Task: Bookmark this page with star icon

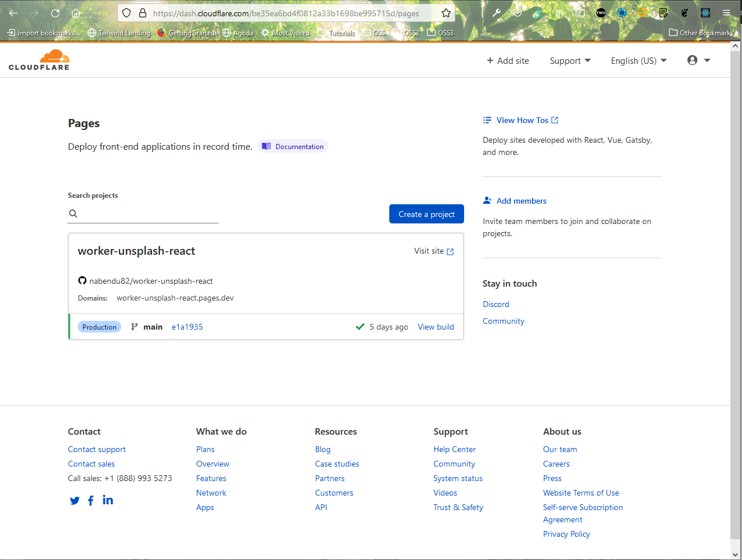Action: point(446,13)
